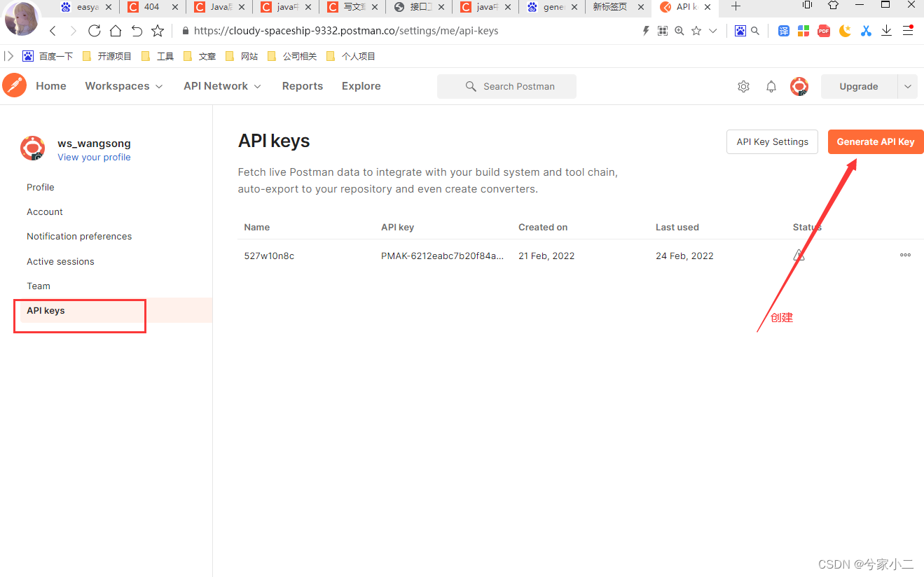Open the Explore navigation item
Image resolution: width=924 pixels, height=577 pixels.
361,86
